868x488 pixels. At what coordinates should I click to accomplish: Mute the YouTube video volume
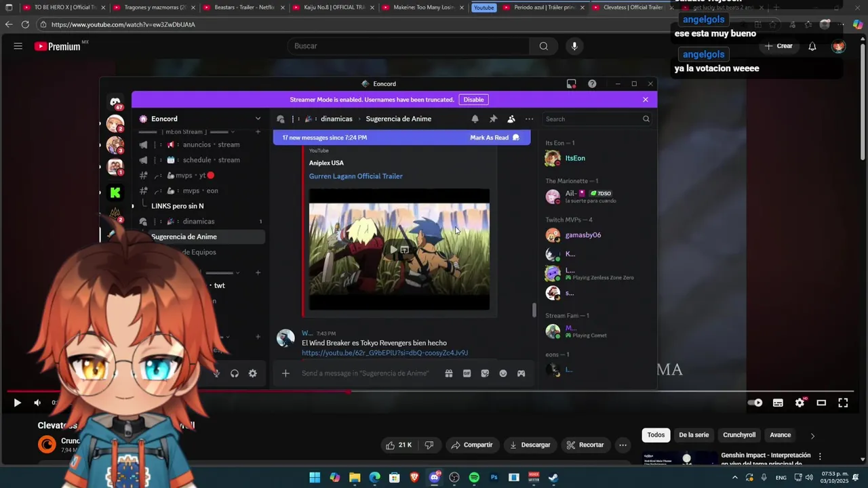[x=37, y=403]
